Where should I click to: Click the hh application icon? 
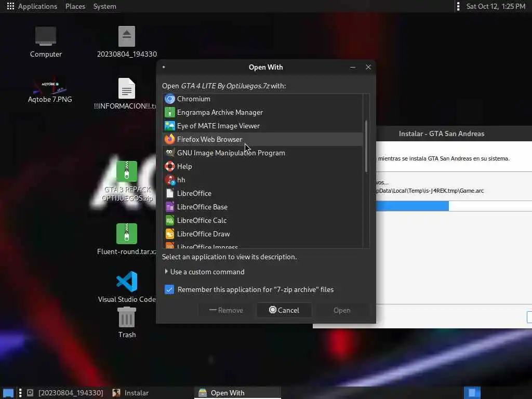pos(170,180)
